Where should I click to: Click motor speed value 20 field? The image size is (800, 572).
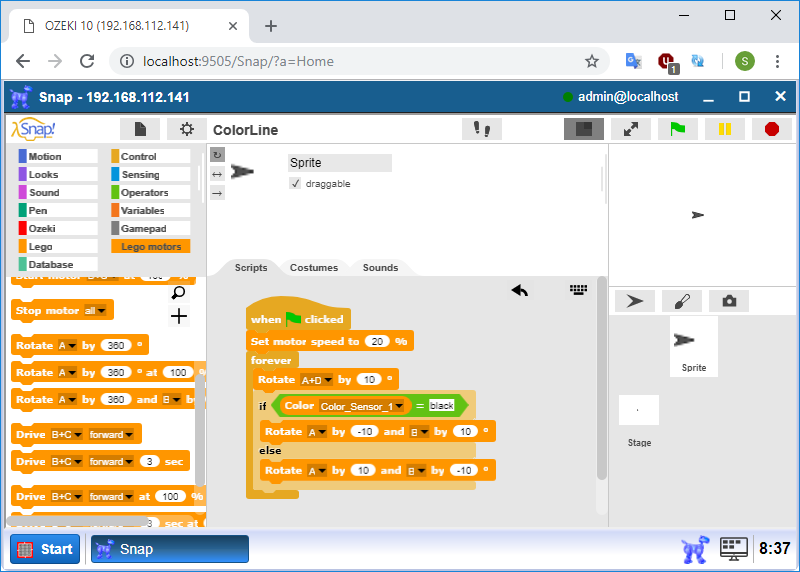pos(378,341)
